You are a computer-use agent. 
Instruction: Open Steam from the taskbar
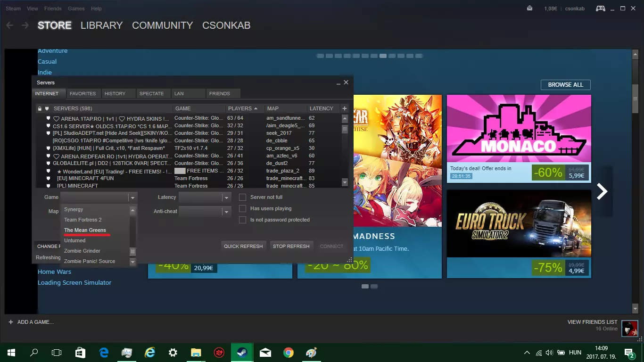click(x=242, y=353)
